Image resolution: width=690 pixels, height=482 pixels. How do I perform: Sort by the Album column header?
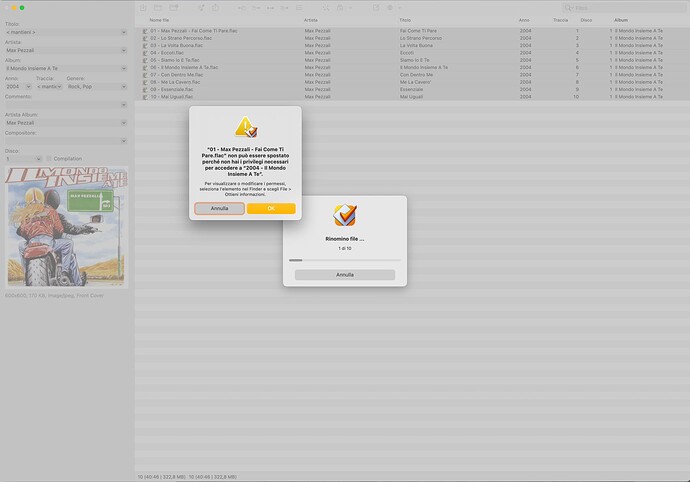(x=621, y=20)
